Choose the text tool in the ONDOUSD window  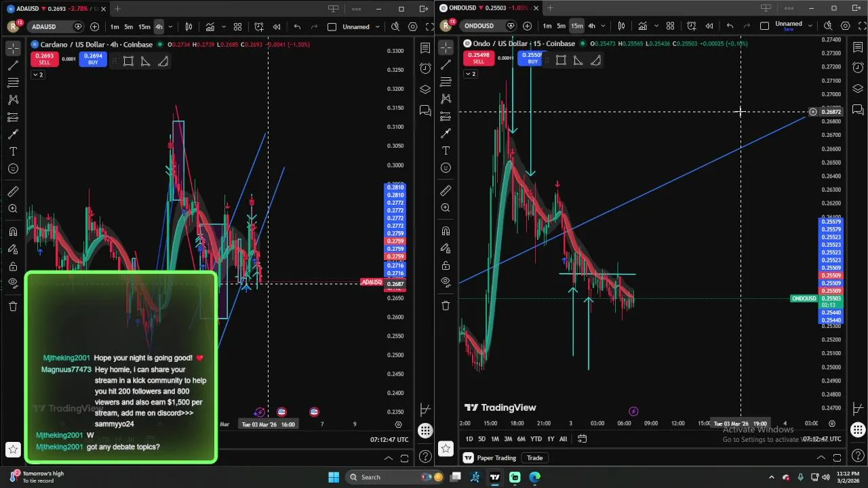(x=446, y=150)
